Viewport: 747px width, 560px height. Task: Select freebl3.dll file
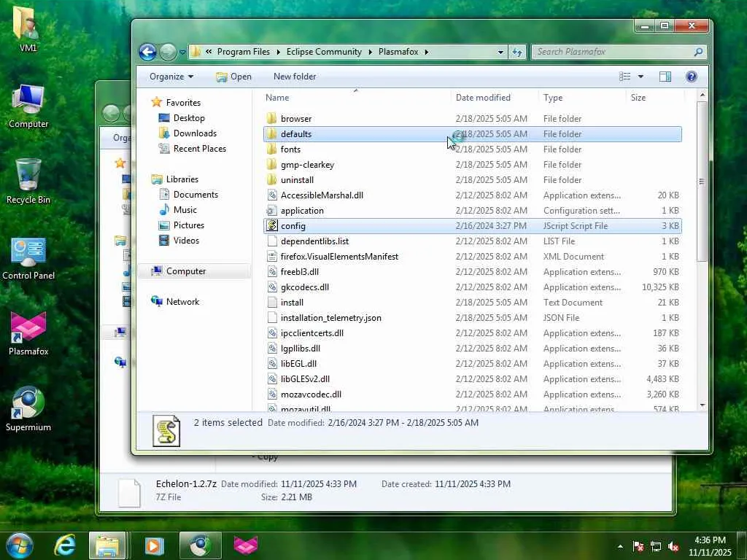(300, 272)
